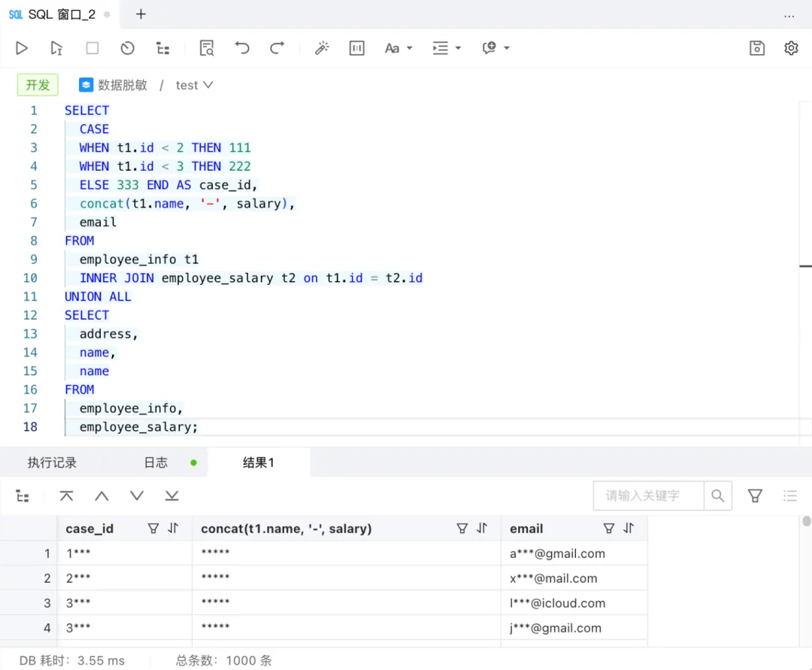The width and height of the screenshot is (812, 670).
Task: Click the redo arrow in toolbar
Action: coord(277,48)
